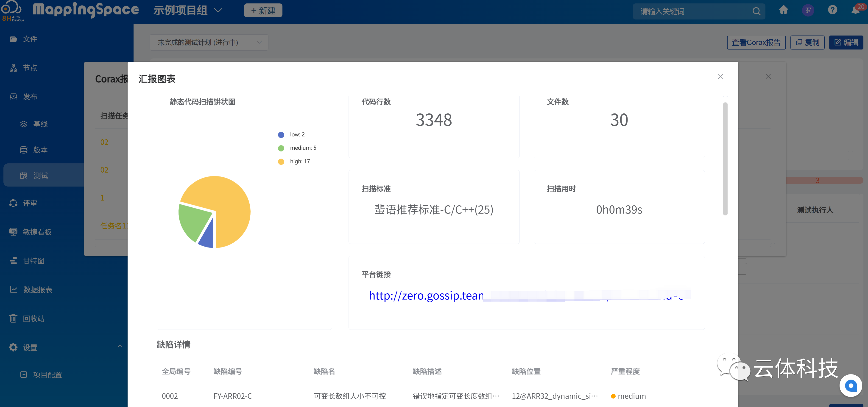Click the 查看Corax报告 button
This screenshot has width=868, height=407.
click(756, 42)
